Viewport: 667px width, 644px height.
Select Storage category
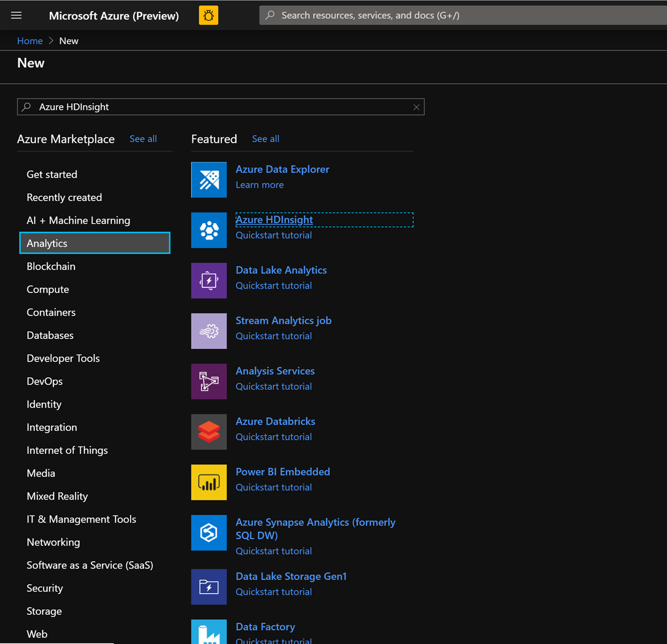tap(44, 611)
